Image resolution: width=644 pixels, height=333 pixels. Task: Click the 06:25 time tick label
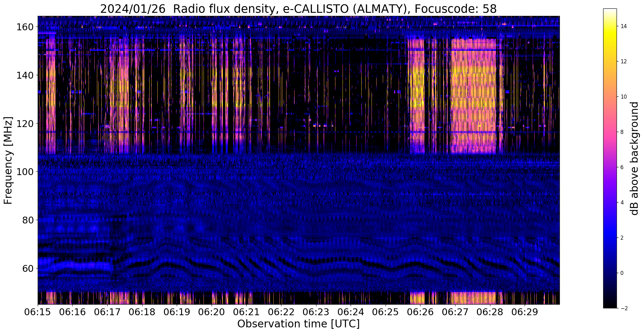pyautogui.click(x=386, y=312)
